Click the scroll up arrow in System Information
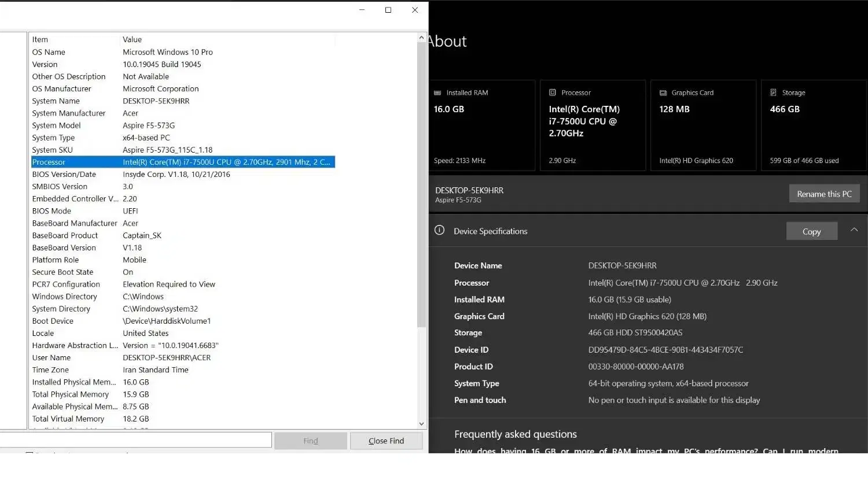Viewport: 868px width, 488px height. pos(421,38)
